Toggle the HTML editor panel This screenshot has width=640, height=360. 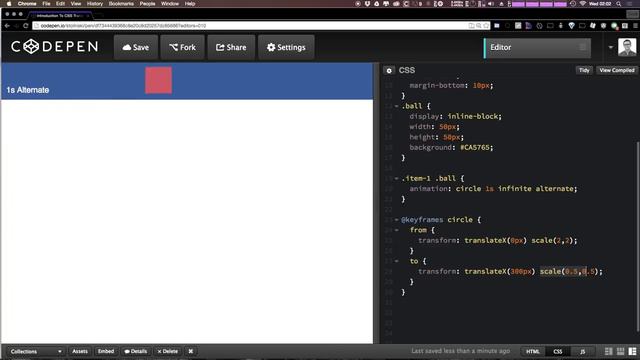tap(533, 351)
